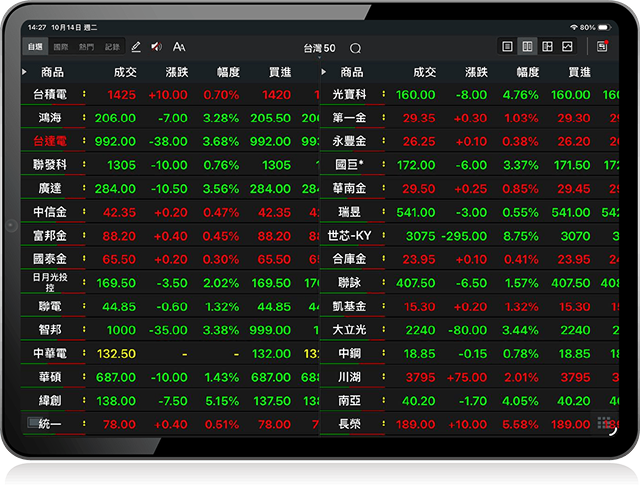Open the options dots for 台達電
The width and height of the screenshot is (640, 486).
(84, 141)
